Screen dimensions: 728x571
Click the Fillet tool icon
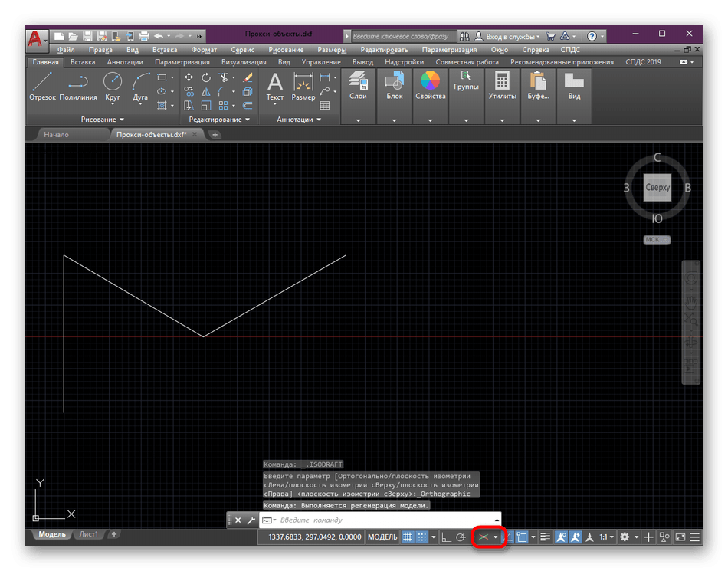tap(224, 91)
